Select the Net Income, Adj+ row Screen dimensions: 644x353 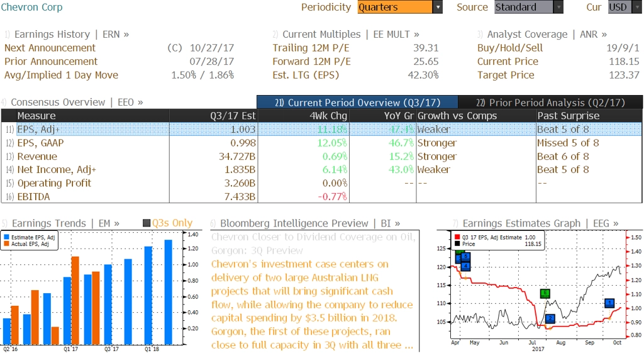click(x=321, y=170)
